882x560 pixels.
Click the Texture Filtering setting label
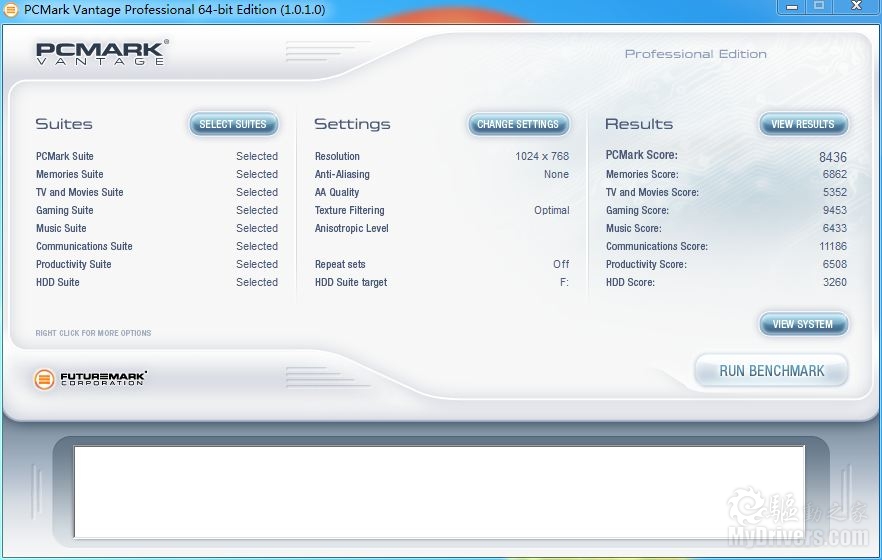point(349,210)
